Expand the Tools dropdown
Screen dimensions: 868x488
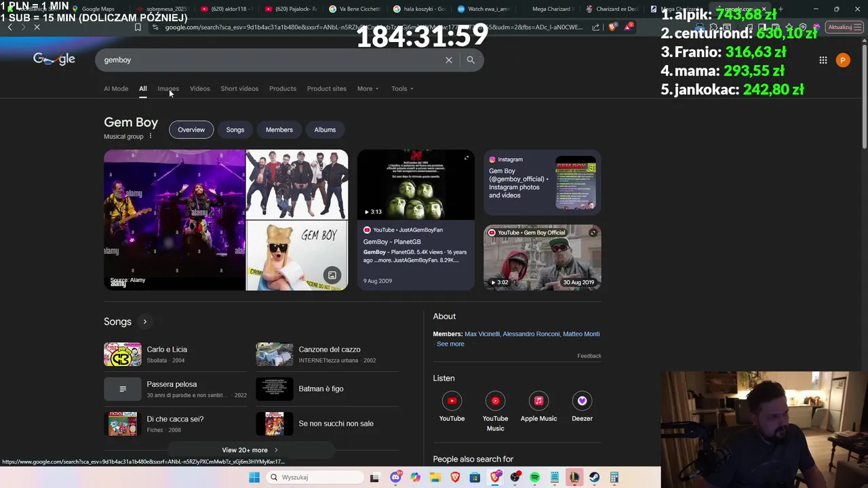[402, 89]
